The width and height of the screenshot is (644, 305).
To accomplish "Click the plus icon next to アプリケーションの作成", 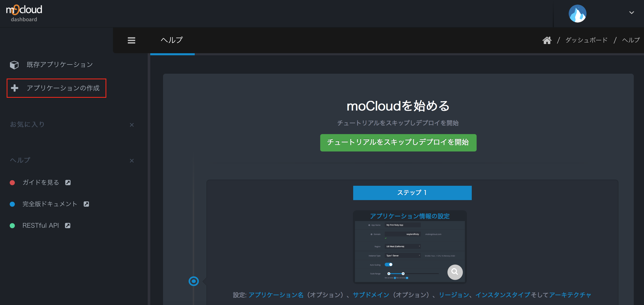I will [x=15, y=88].
